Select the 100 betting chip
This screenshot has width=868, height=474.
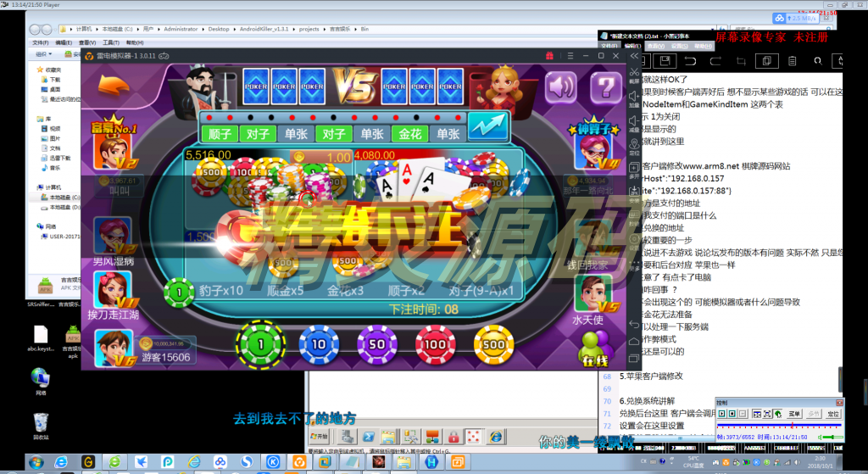coord(435,344)
